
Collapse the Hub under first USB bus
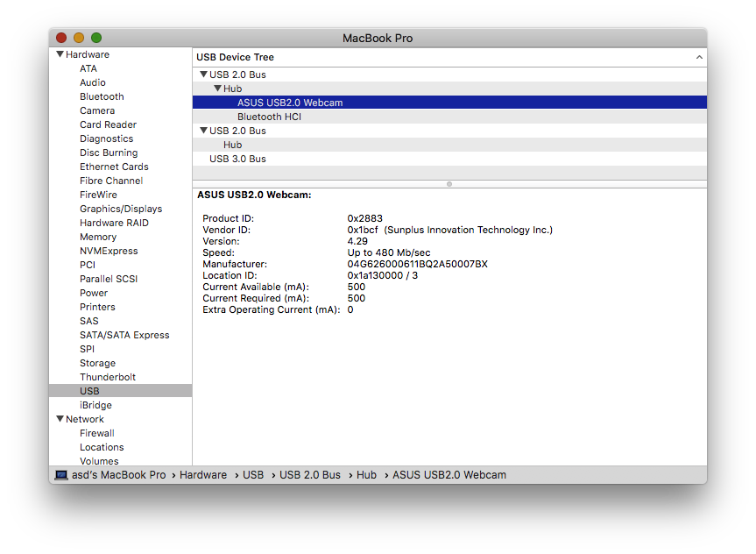217,89
